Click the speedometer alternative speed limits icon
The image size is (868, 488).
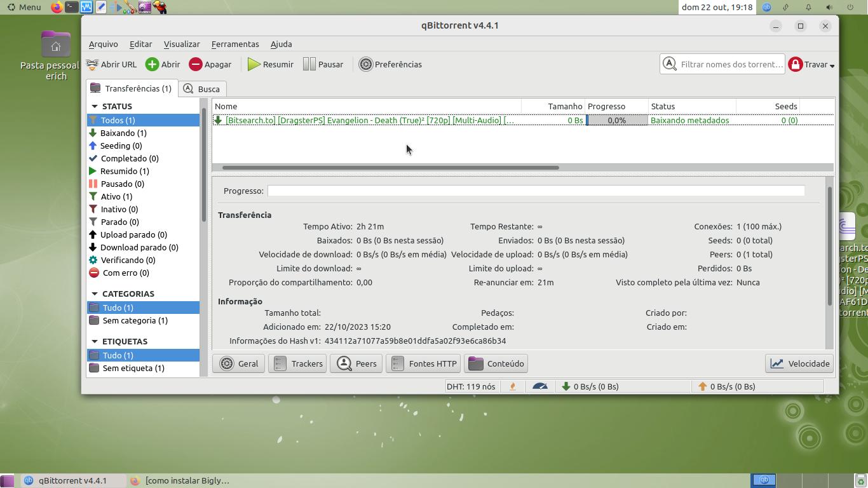539,386
